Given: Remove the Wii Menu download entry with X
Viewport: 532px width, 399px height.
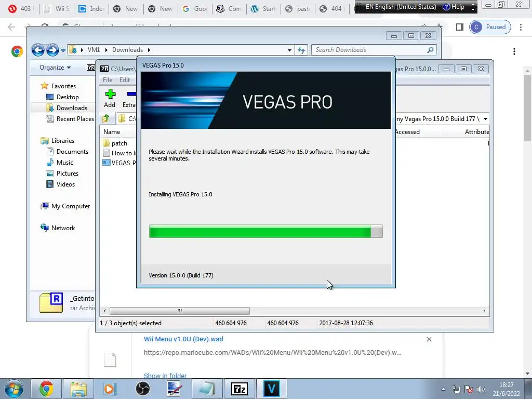Looking at the screenshot, I should (x=429, y=339).
